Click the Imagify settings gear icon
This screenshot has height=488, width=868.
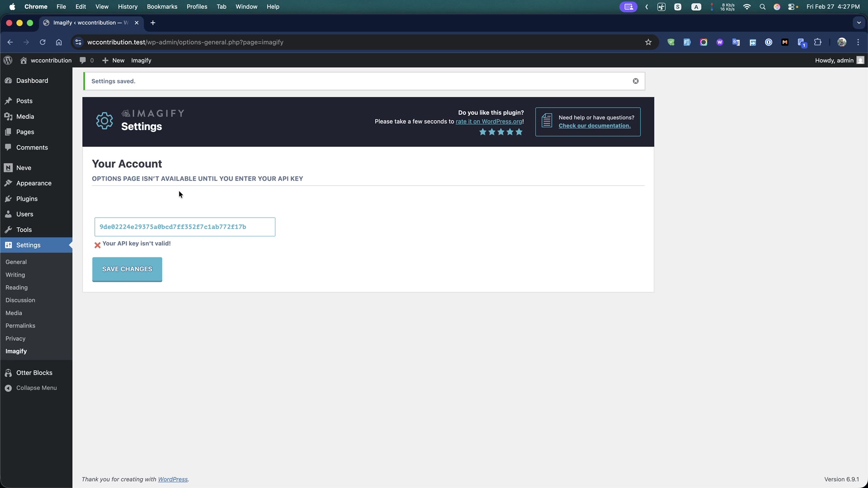[x=104, y=121]
